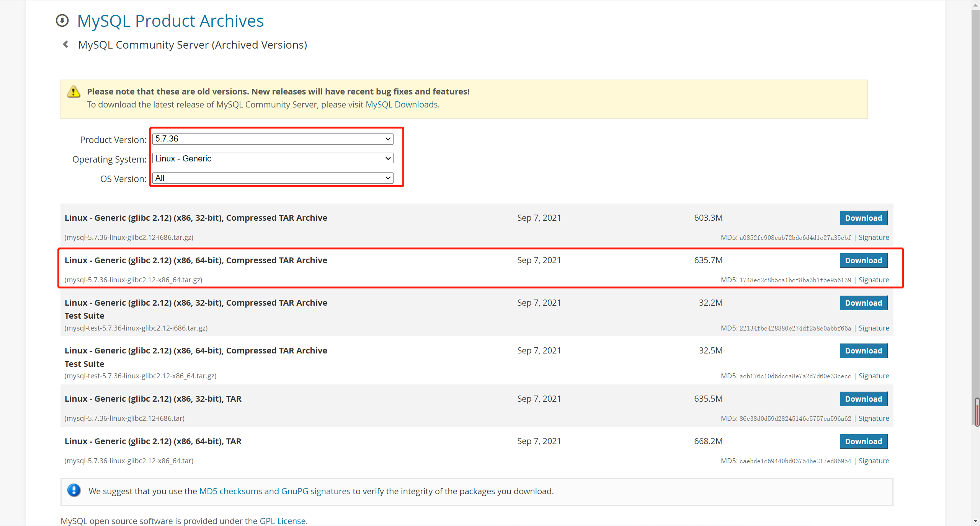Click the 32.5M file size

(x=710, y=351)
